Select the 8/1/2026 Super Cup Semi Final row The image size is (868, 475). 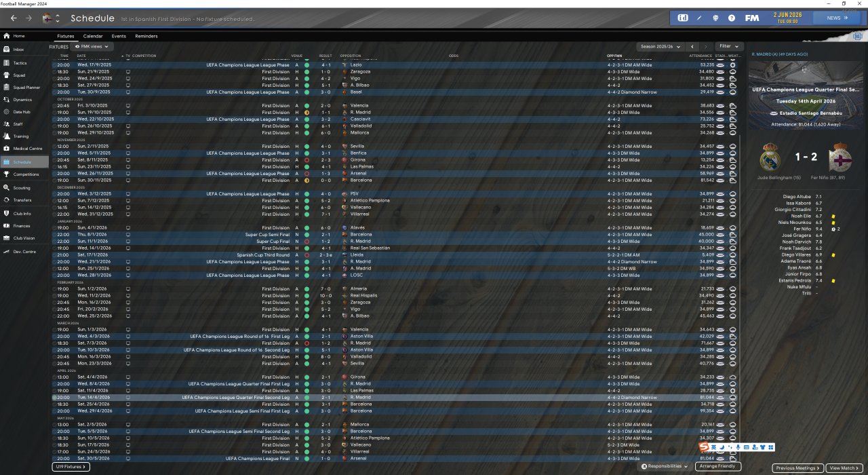point(395,235)
